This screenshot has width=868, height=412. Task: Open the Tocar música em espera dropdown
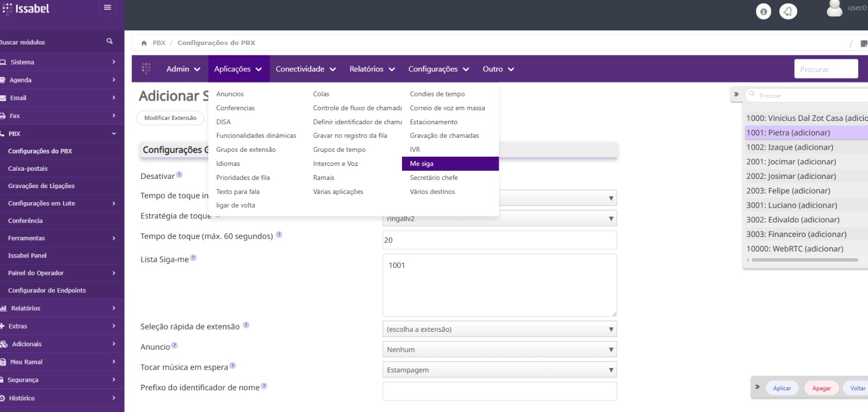click(x=499, y=370)
